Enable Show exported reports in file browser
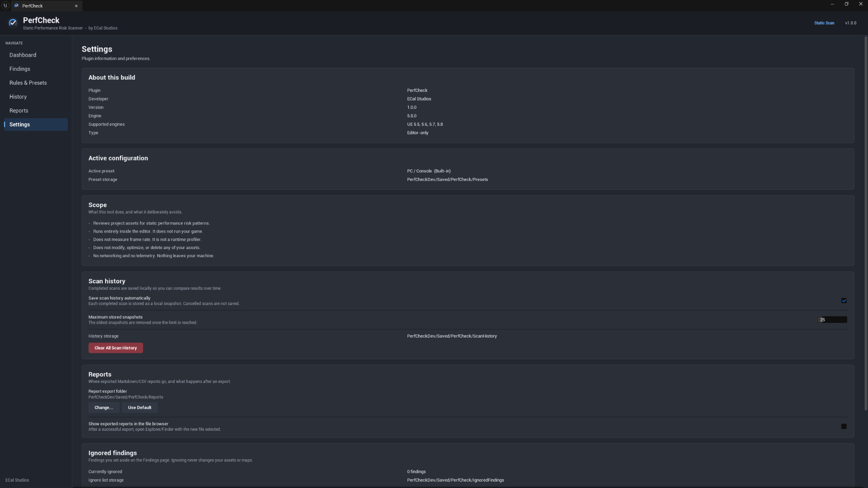This screenshot has height=488, width=868. coord(844,427)
